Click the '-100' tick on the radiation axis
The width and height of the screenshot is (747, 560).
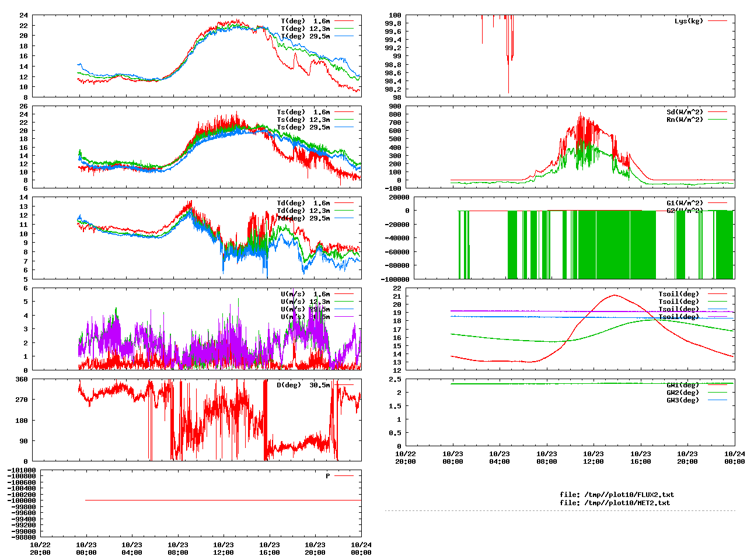click(393, 188)
